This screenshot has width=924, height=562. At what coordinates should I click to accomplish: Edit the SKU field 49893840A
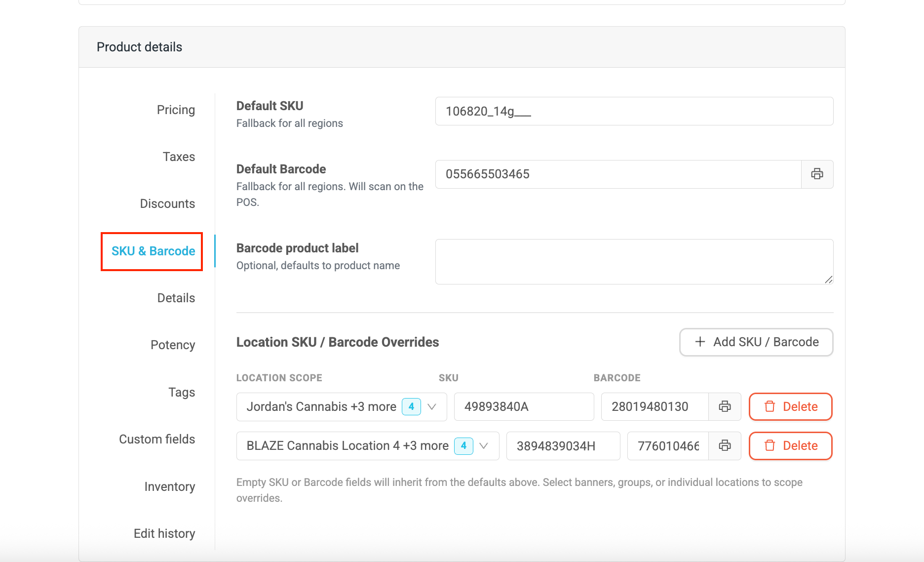tap(524, 406)
